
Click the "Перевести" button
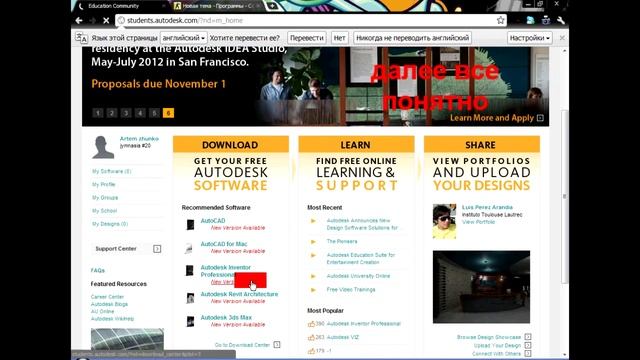click(307, 38)
